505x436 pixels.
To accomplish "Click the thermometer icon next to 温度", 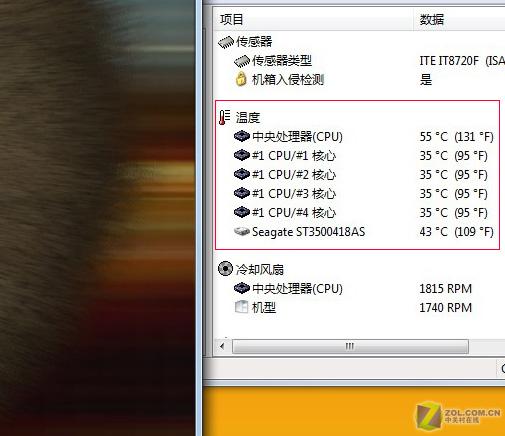I will [x=224, y=117].
